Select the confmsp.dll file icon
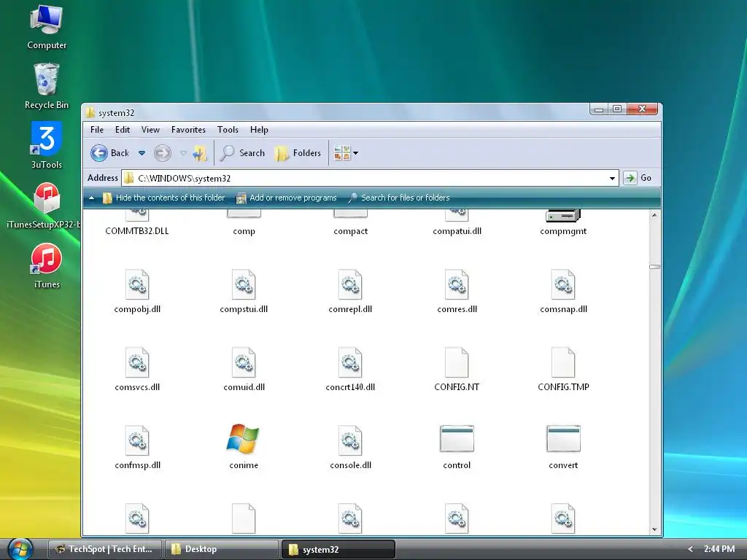Screen dimensions: 747x560 click(x=137, y=440)
